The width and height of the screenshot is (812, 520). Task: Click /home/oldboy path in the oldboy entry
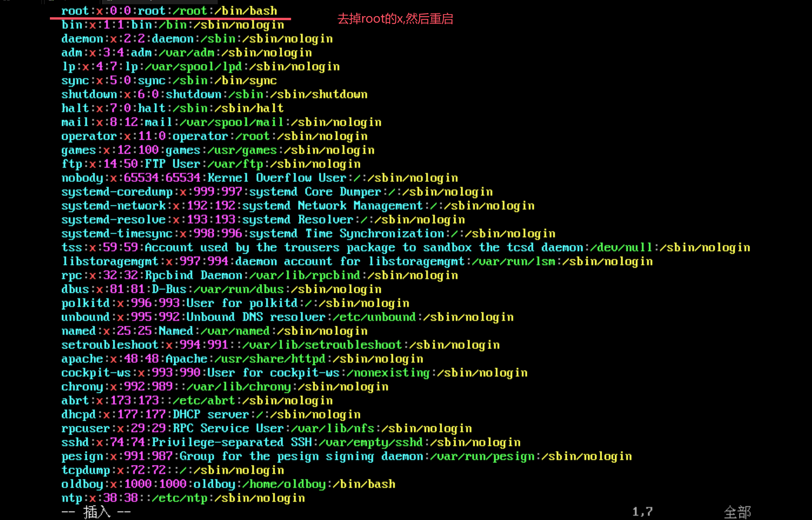coord(284,484)
